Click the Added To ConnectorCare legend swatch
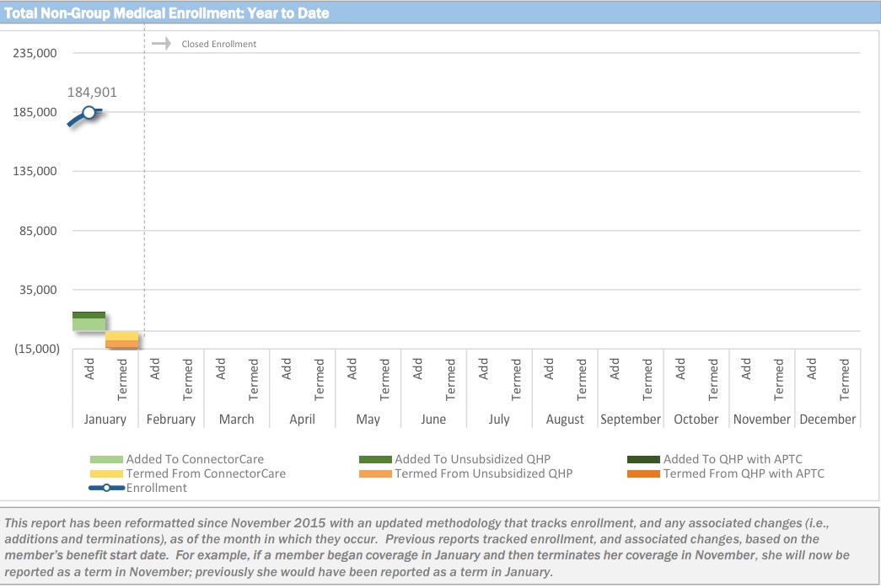This screenshot has height=588, width=881. (107, 460)
